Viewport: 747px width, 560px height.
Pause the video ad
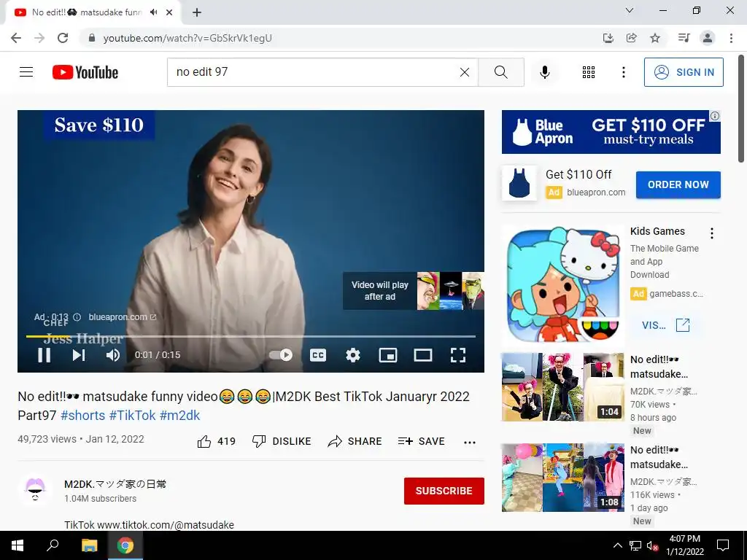(44, 355)
